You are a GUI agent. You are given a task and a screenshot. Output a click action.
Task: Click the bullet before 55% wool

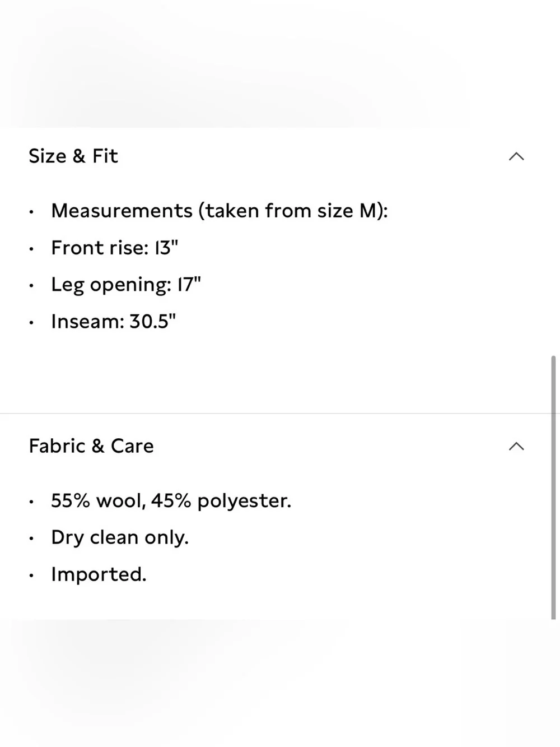(x=32, y=502)
